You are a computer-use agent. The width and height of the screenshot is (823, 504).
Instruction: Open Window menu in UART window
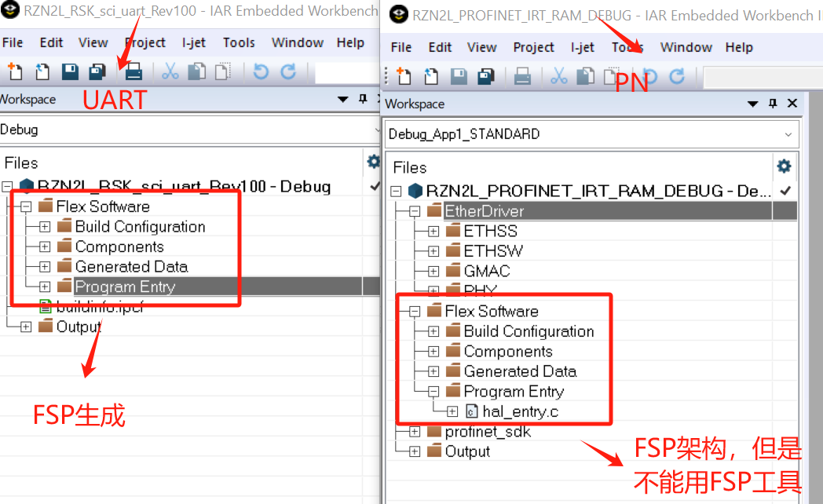[x=297, y=42]
